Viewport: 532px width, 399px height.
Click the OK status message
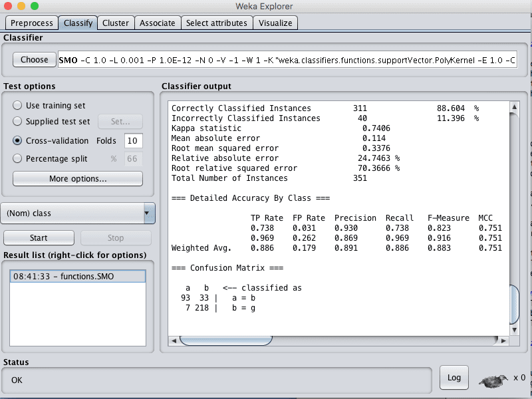17,380
